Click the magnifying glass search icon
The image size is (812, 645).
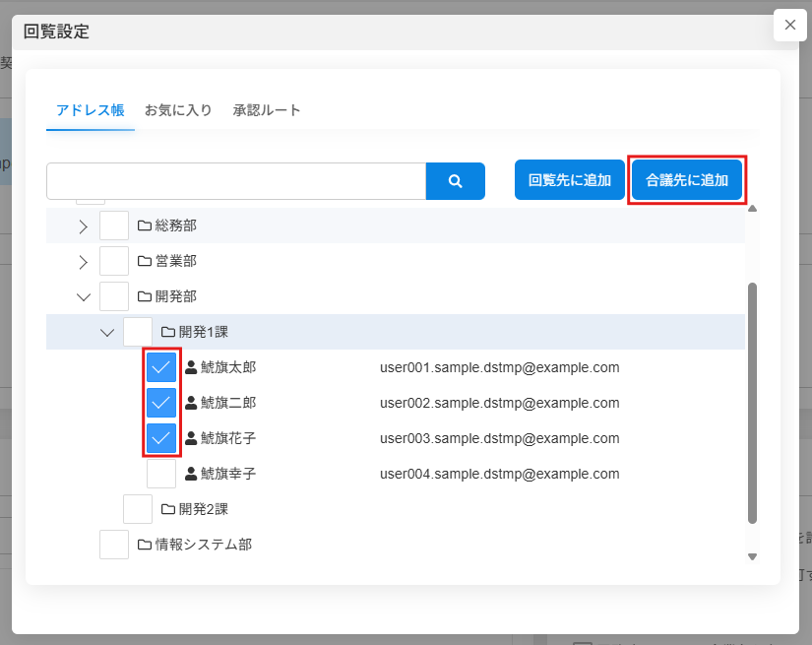pyautogui.click(x=455, y=181)
